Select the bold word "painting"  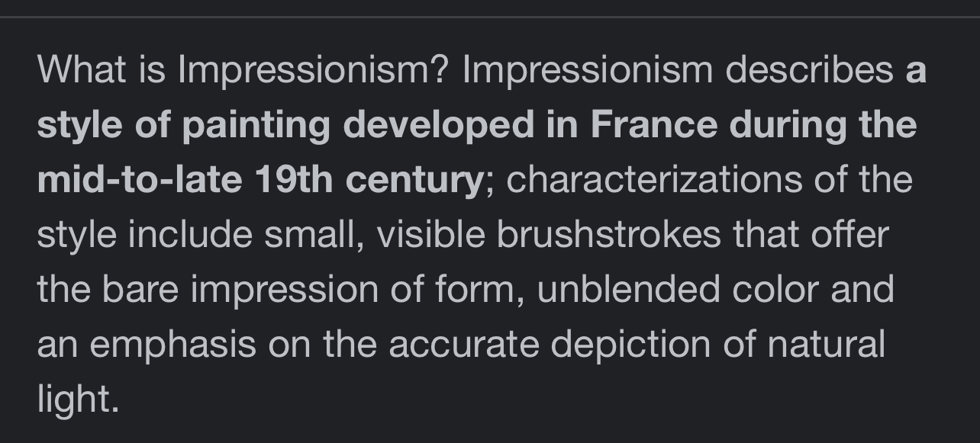256,126
